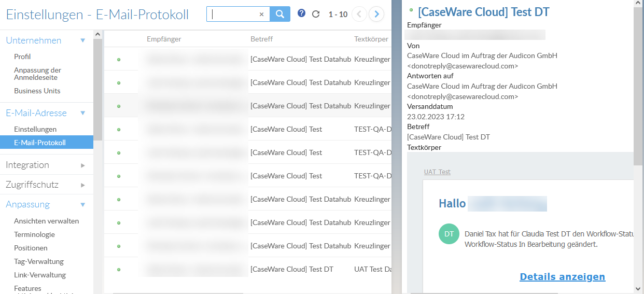This screenshot has width=644, height=294.
Task: Sort by Betreff column header
Action: tap(261, 39)
